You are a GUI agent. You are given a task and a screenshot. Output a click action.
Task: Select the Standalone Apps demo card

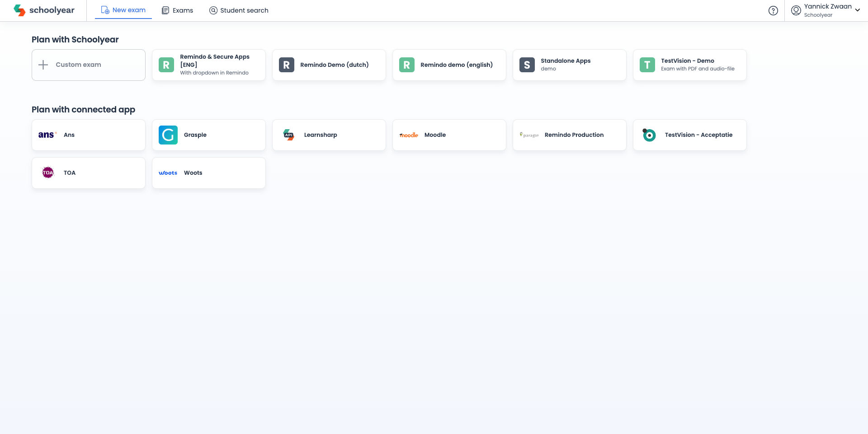570,65
